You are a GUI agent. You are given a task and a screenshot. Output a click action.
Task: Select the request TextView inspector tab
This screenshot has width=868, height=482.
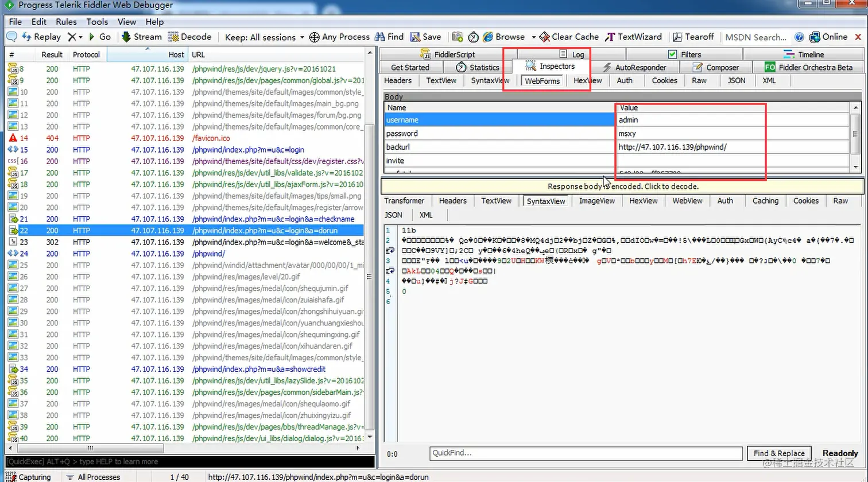click(x=441, y=80)
